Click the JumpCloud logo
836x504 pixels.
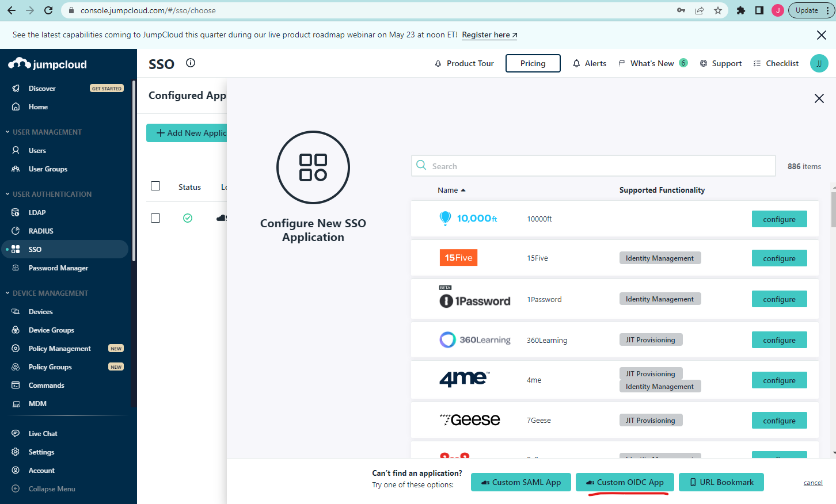coord(48,64)
